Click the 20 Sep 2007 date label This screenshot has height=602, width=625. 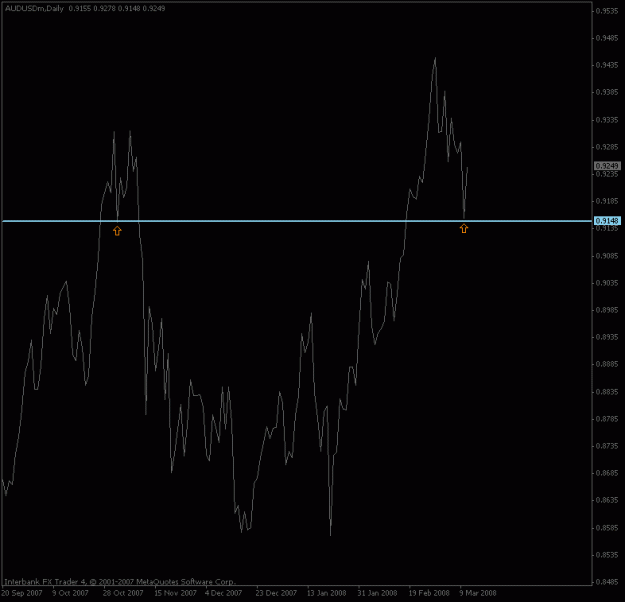pos(22,593)
